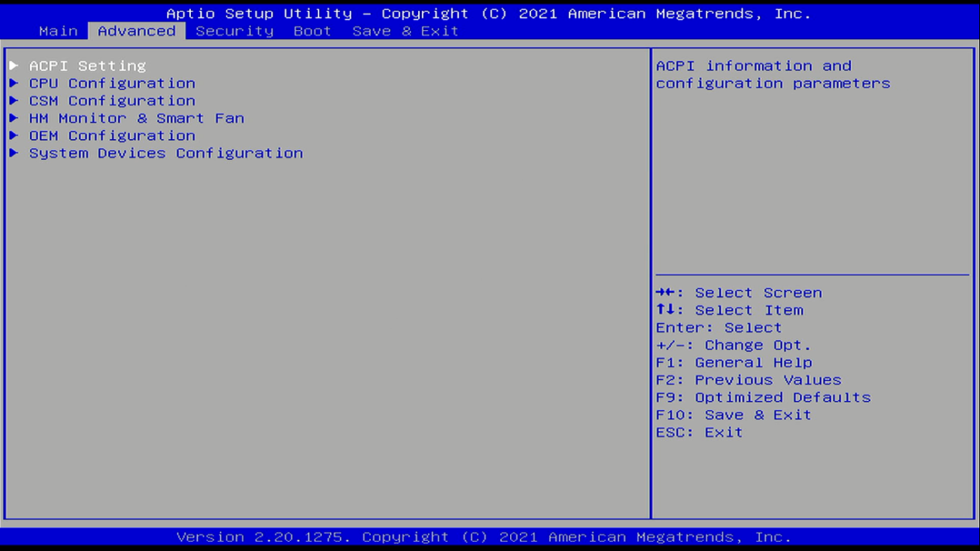Click the F9: Optimized Defaults hint
The height and width of the screenshot is (551, 980).
click(x=763, y=397)
